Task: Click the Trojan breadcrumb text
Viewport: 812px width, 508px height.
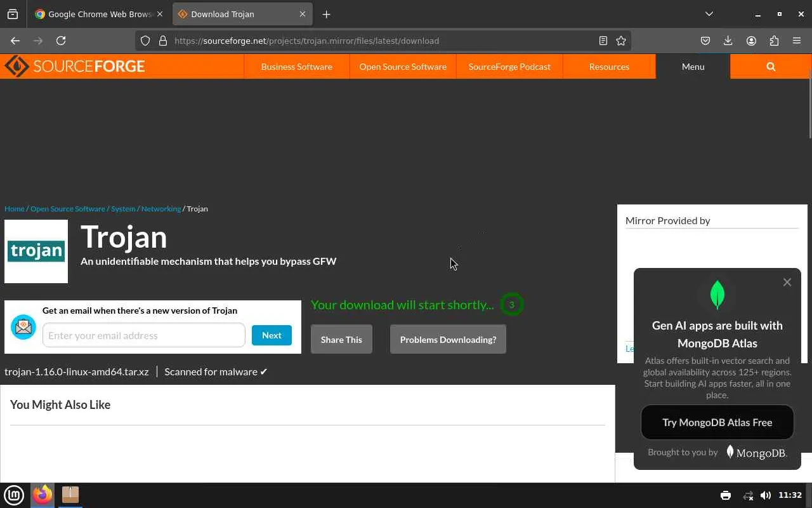Action: [197, 208]
